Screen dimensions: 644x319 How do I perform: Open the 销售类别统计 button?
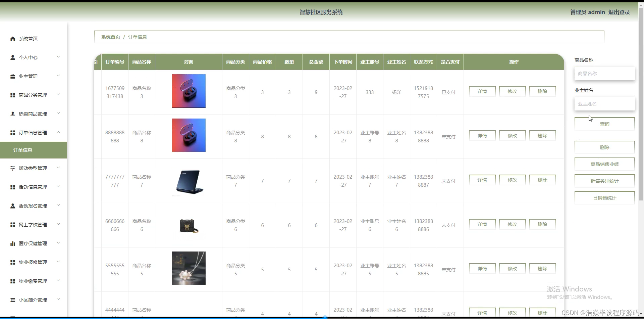coord(605,181)
